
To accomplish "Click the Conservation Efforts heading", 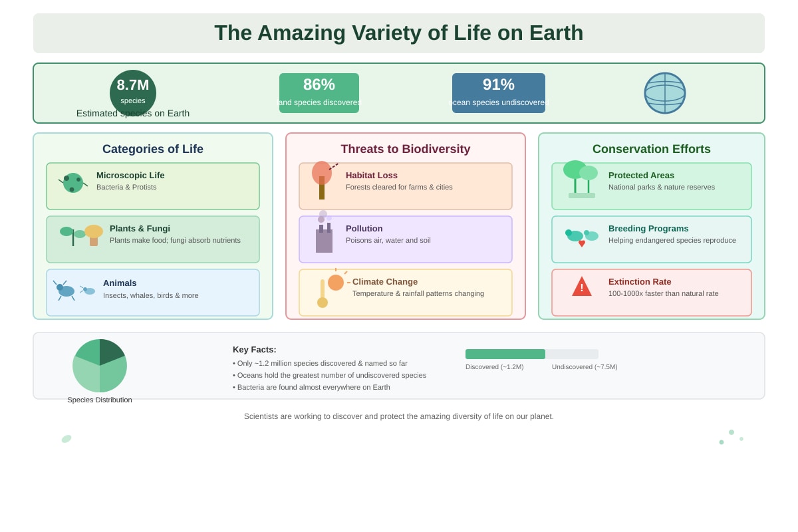I will pyautogui.click(x=652, y=149).
